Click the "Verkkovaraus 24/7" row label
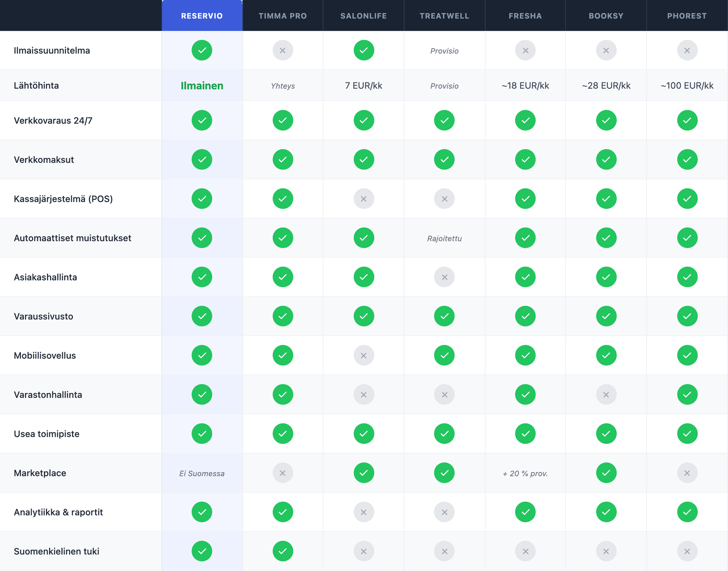728x571 pixels. tap(53, 121)
